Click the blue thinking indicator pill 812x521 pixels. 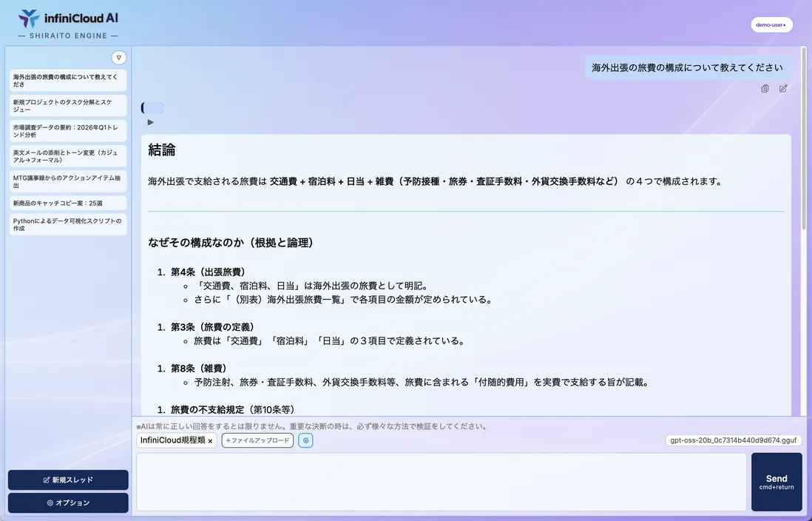click(152, 108)
